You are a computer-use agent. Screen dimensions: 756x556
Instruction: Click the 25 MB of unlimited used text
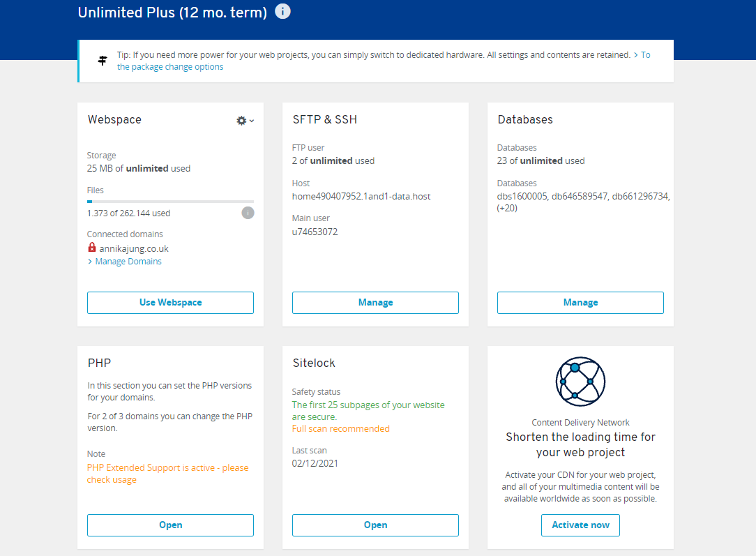point(139,168)
